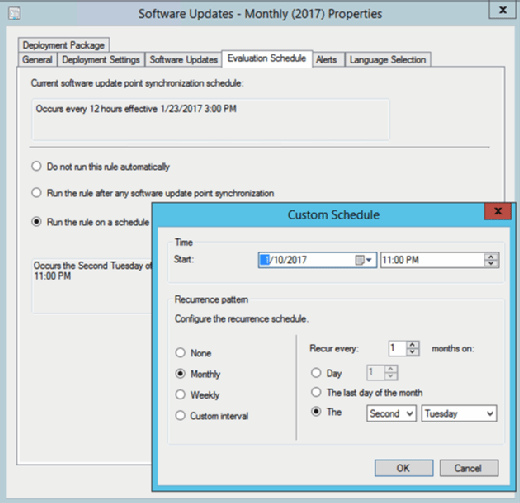This screenshot has width=520, height=503.
Task: Choose the Custom interval recurrence pattern
Action: (212, 416)
